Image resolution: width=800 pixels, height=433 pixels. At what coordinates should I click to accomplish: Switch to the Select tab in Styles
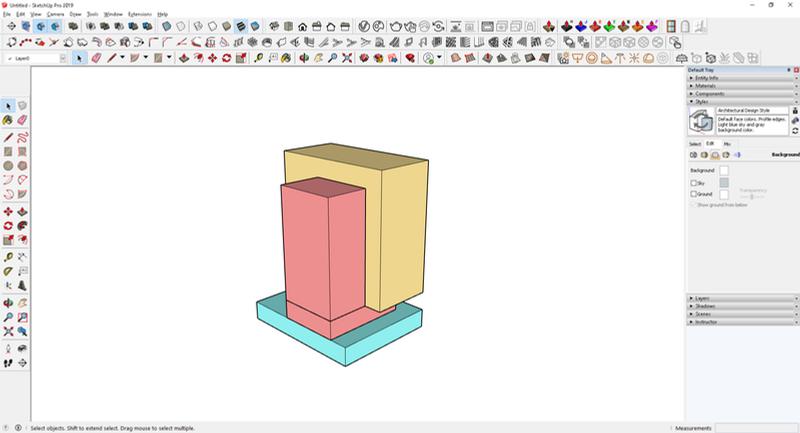[695, 144]
